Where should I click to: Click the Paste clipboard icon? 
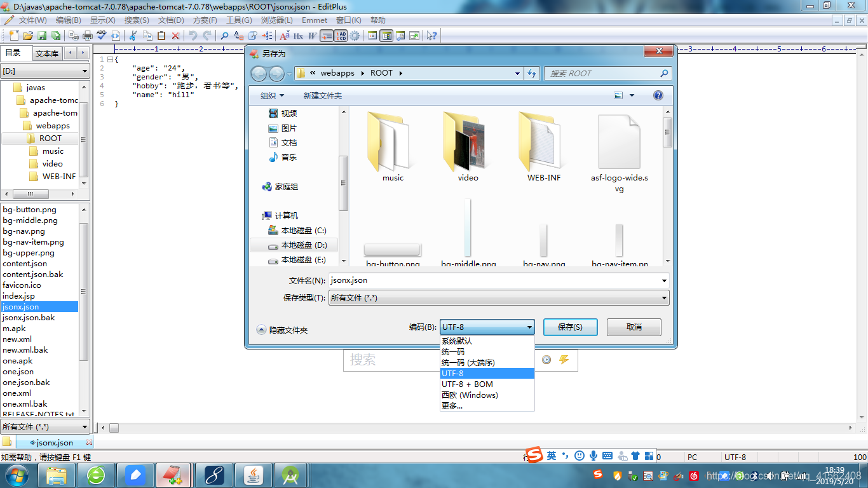tap(161, 36)
